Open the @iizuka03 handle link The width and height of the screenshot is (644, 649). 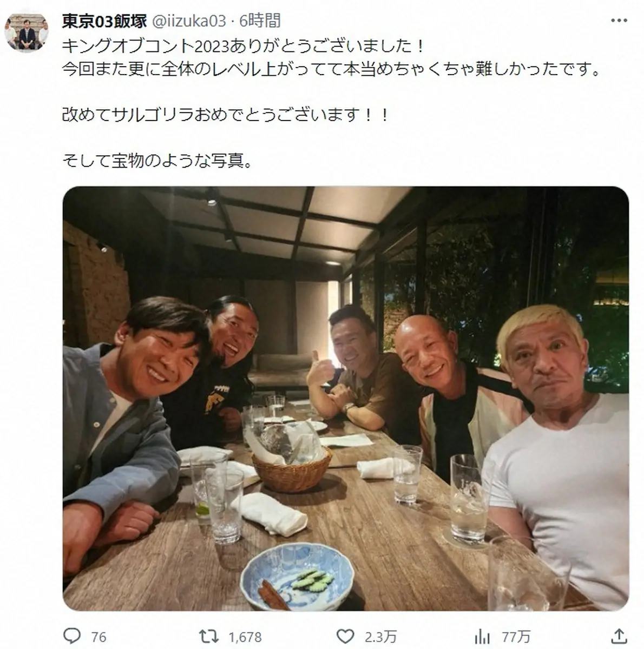coord(188,21)
